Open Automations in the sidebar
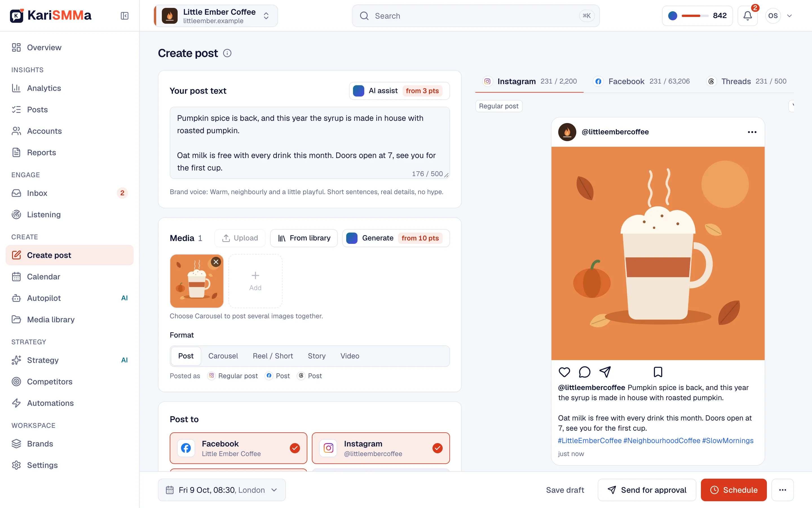Screen dimensions: 812x508 (x=69, y=403)
